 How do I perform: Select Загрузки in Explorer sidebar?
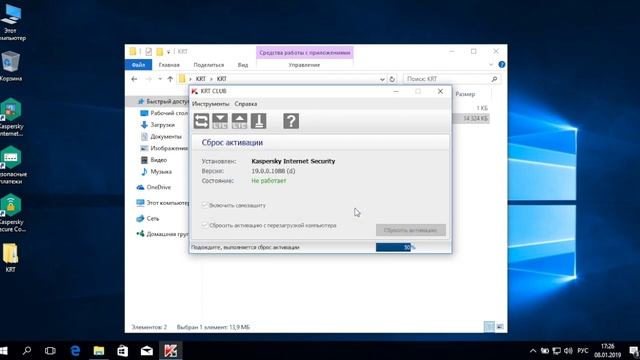click(158, 125)
